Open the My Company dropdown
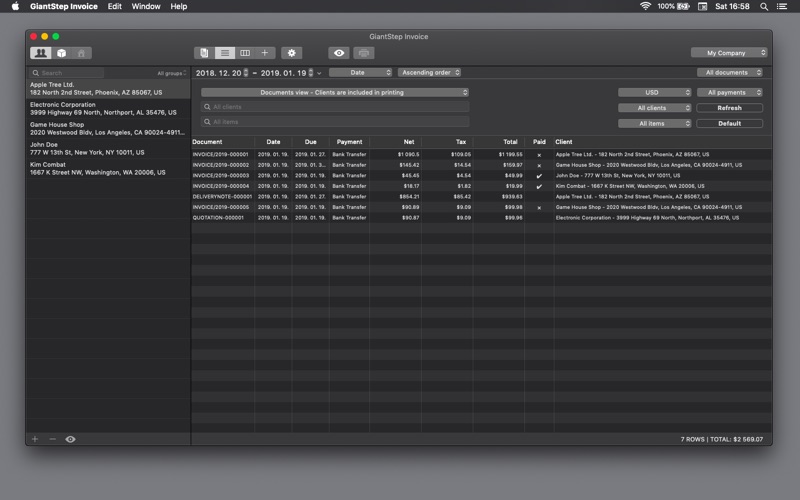The width and height of the screenshot is (800, 500). [729, 53]
